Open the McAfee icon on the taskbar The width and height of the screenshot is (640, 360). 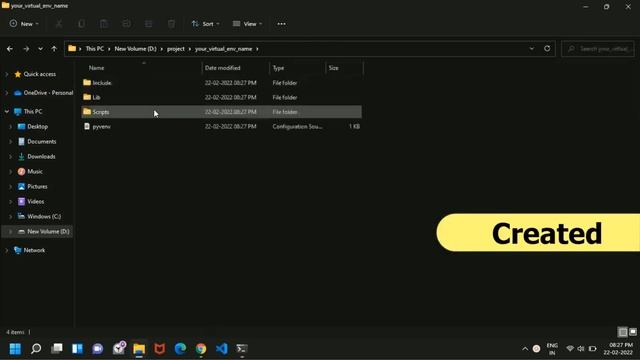[160, 349]
